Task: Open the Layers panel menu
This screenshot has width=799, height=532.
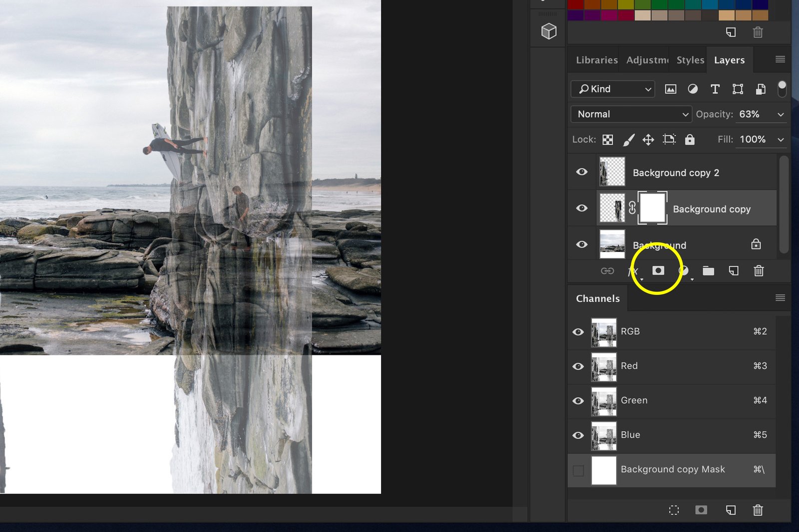Action: point(779,59)
